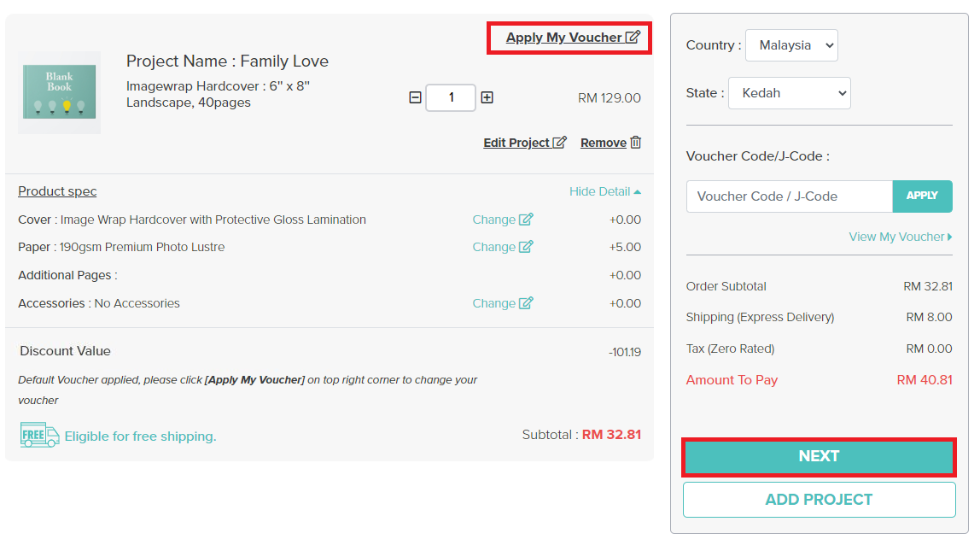Screen dimensions: 980x545
Task: Click the pencil icon beside Edit Project
Action: click(559, 143)
